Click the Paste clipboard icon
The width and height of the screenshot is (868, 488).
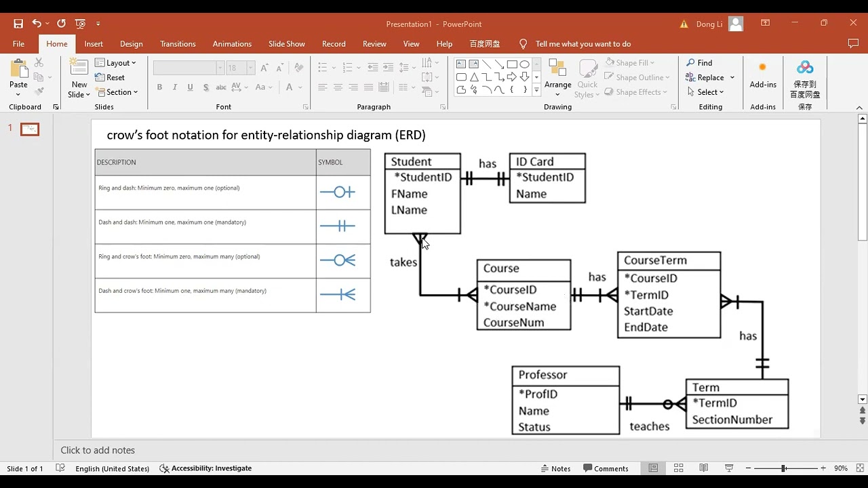coord(18,69)
